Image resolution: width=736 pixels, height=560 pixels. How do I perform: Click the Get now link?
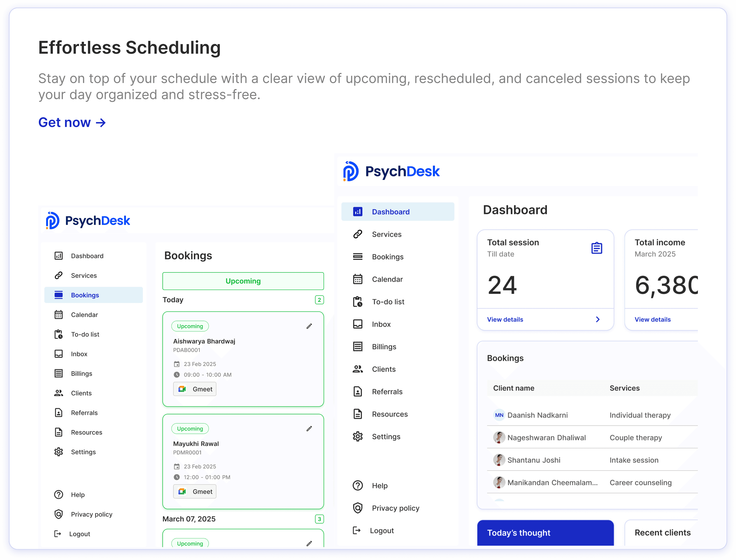(x=72, y=123)
